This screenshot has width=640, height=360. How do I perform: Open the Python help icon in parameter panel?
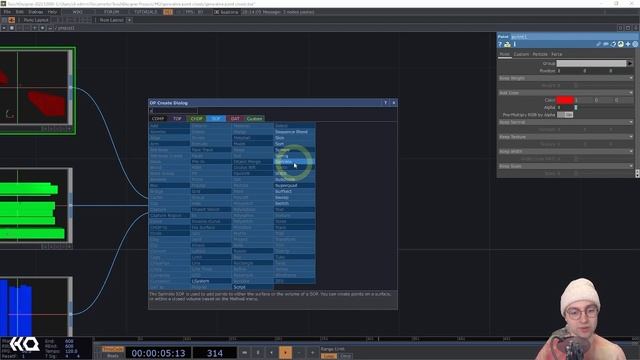click(x=507, y=44)
